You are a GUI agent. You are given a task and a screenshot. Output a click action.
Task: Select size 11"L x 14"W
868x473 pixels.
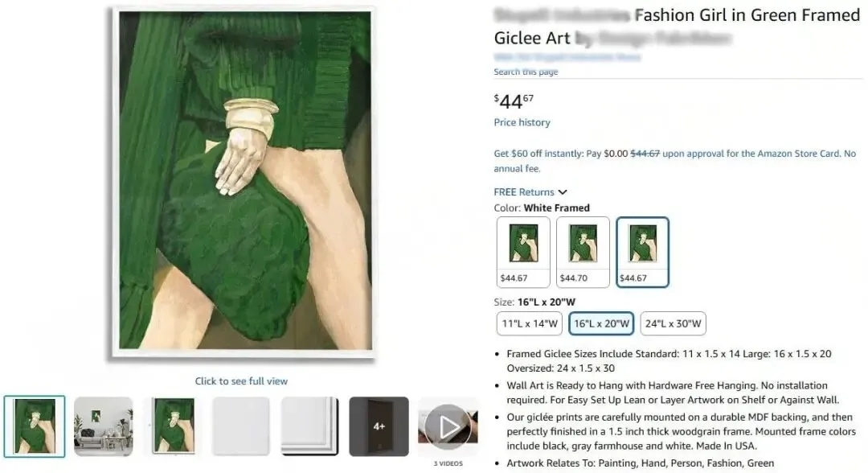click(x=529, y=323)
